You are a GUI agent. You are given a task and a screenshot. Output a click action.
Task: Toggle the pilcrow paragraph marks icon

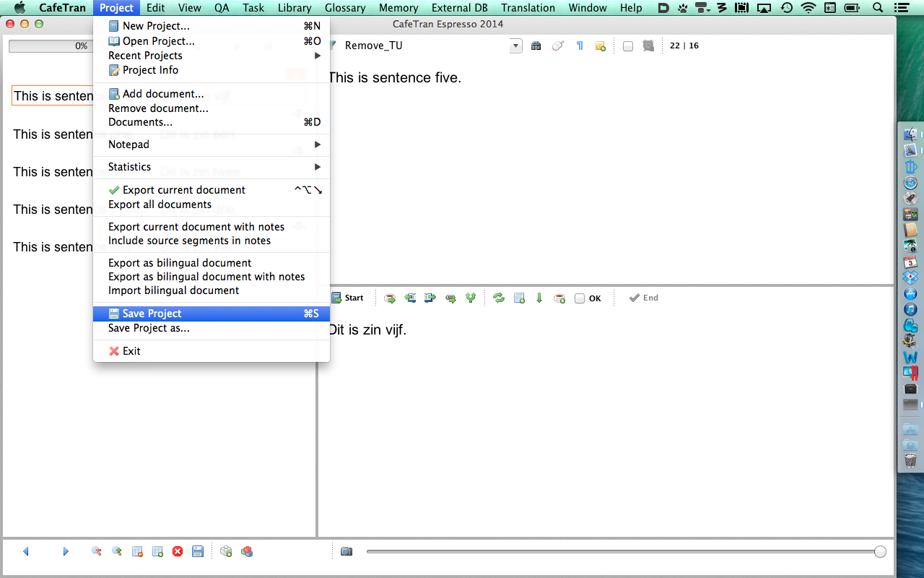(579, 46)
